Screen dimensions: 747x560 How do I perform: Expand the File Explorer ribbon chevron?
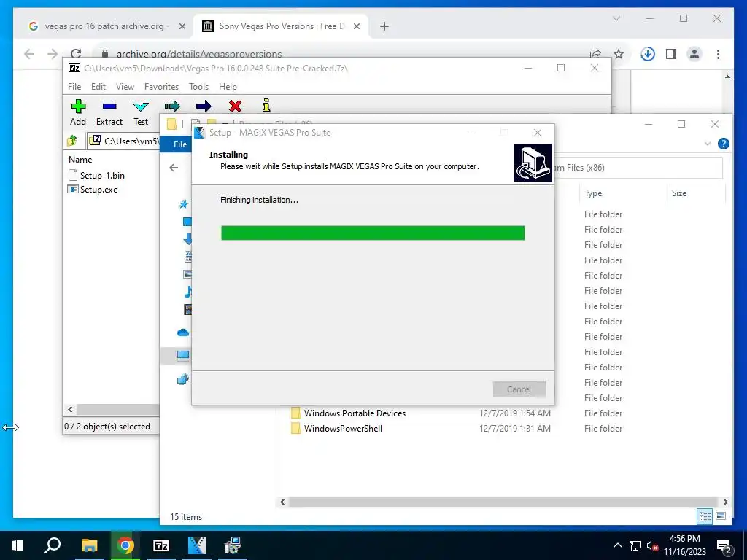pos(708,144)
